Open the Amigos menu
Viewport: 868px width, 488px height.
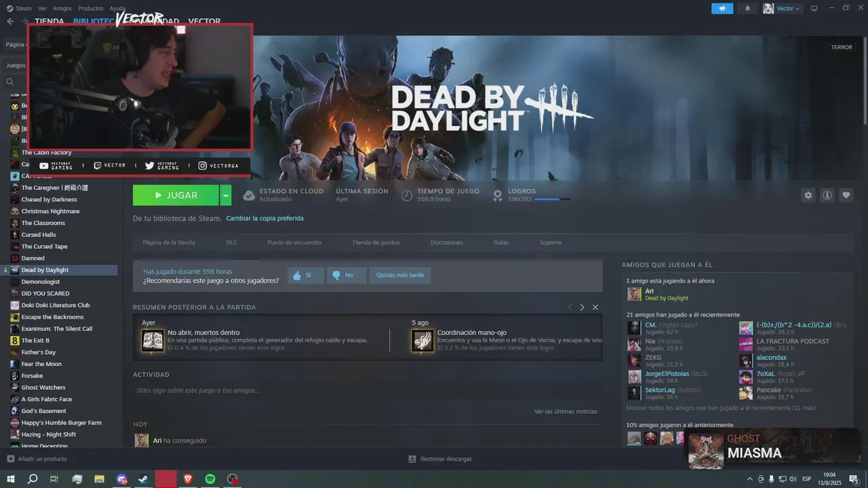(62, 8)
